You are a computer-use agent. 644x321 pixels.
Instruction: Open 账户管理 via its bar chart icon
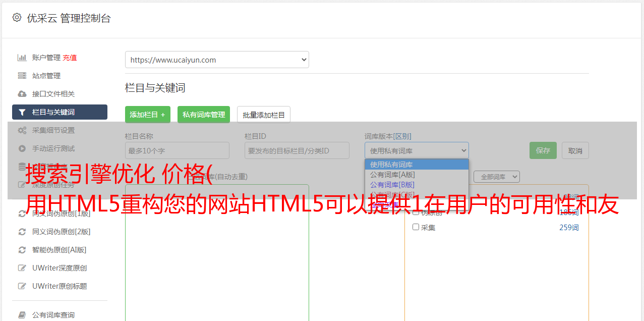pos(22,58)
